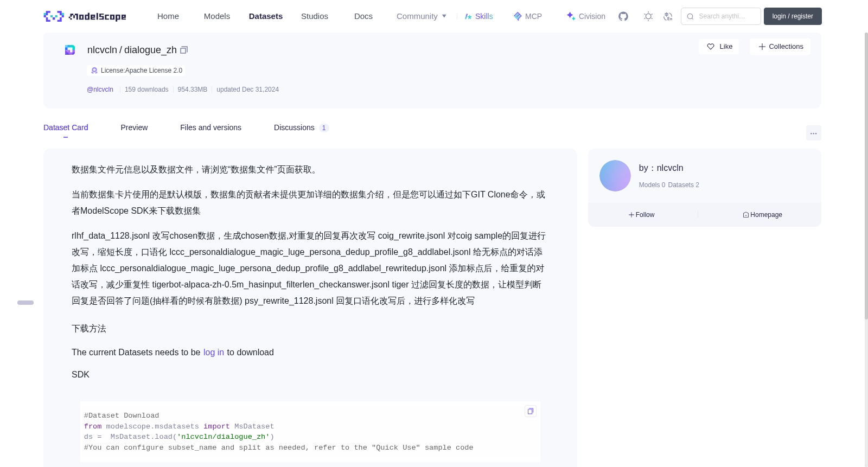Click the nlcvcln author avatar
The image size is (868, 467).
tap(615, 176)
